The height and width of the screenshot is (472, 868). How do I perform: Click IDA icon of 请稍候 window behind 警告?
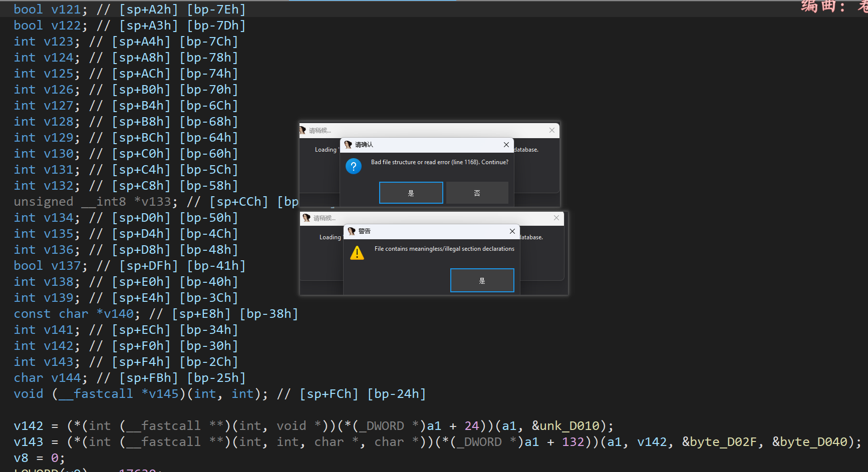click(x=307, y=218)
